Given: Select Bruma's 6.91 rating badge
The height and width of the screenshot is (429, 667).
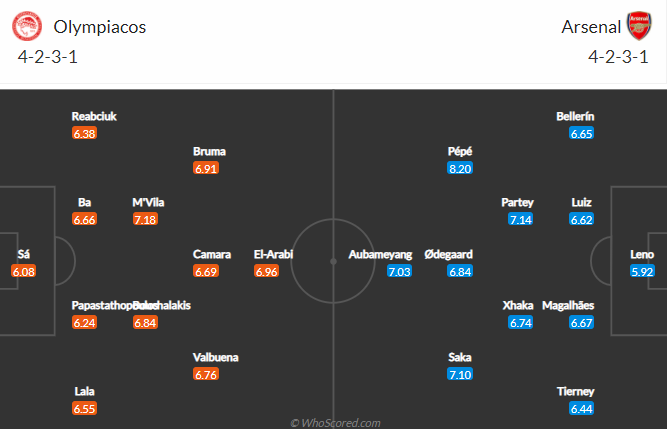Looking at the screenshot, I should (x=206, y=169).
